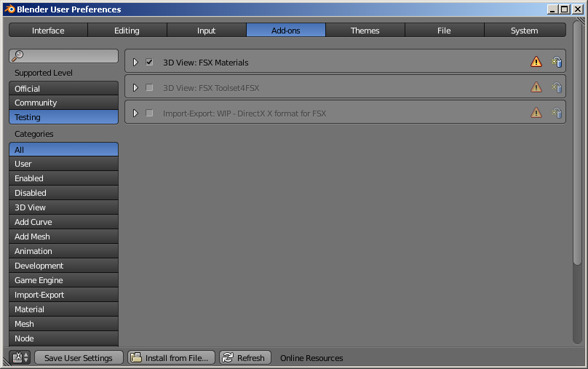Select Animation category
The height and width of the screenshot is (369, 588).
(63, 251)
